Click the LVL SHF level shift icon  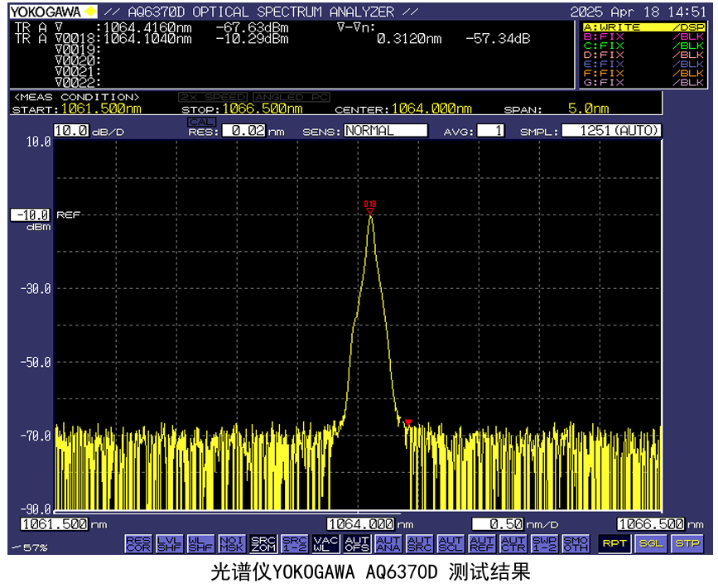coord(169,543)
